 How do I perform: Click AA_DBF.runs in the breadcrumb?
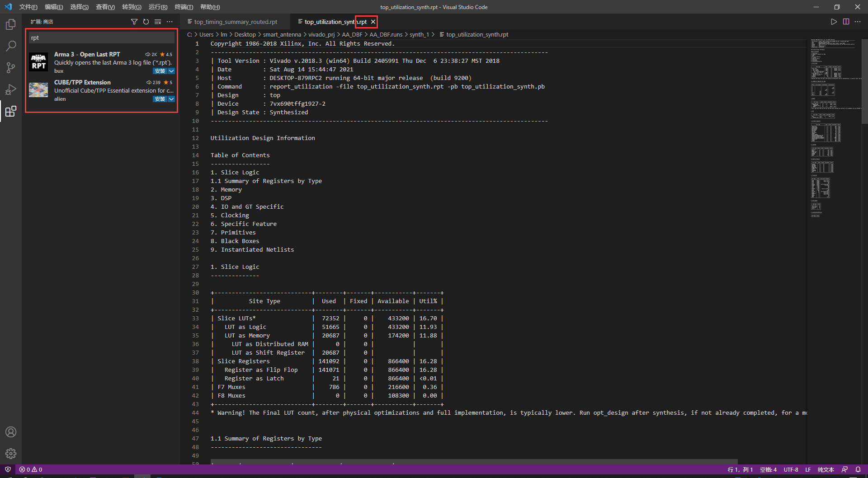386,34
